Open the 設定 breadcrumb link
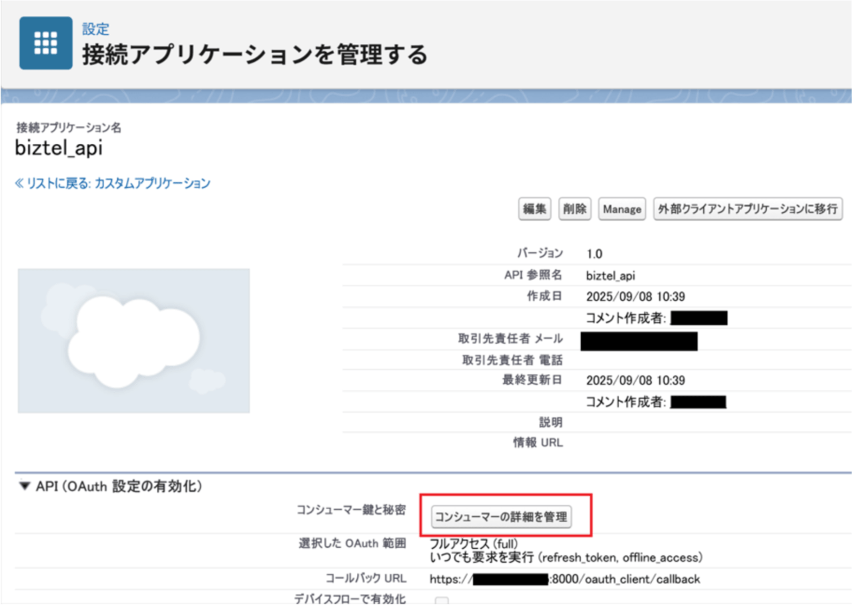This screenshot has height=616, width=854. coord(95,29)
